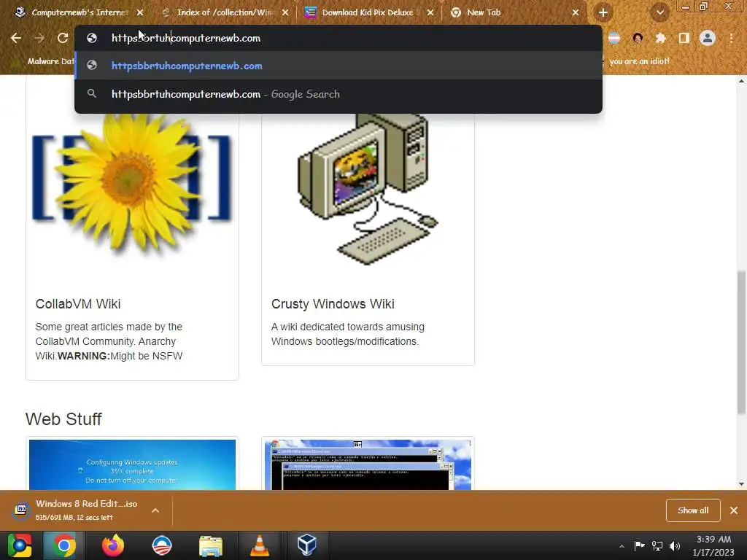
Task: Close the Computernewb's Internet tab
Action: pos(140,13)
